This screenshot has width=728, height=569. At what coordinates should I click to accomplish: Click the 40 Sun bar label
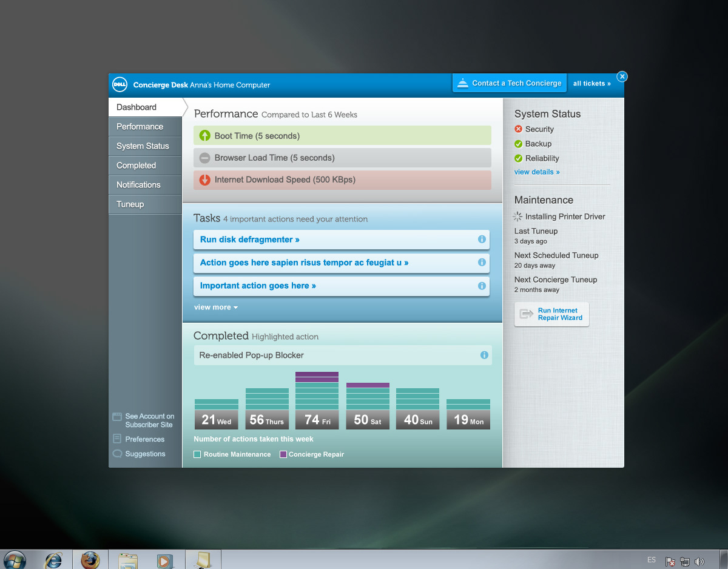417,420
